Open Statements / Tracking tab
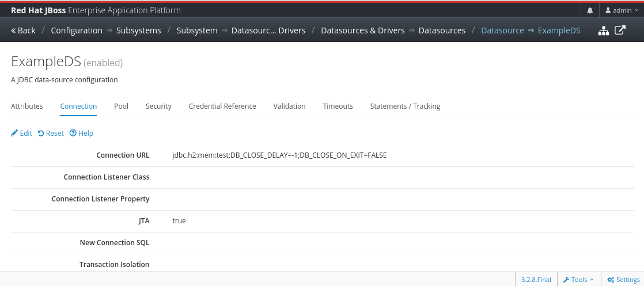Image resolution: width=644 pixels, height=286 pixels. (x=405, y=106)
